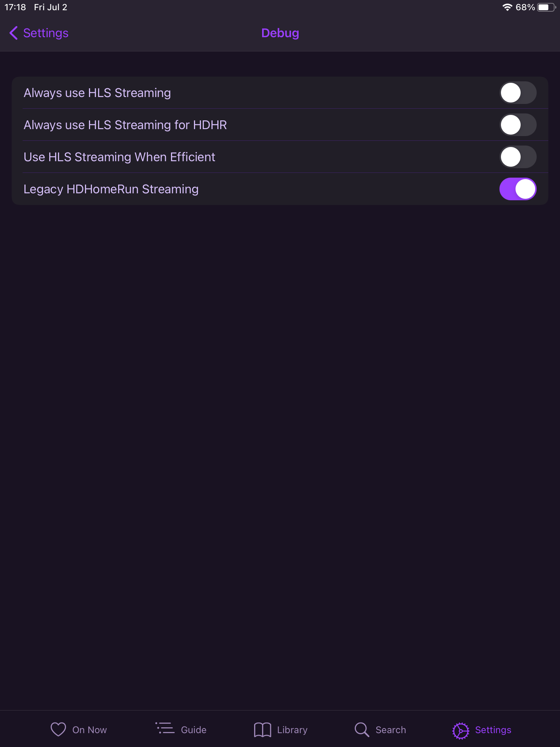The height and width of the screenshot is (747, 560).
Task: Tap the Wi-Fi status icon
Action: 507,7
